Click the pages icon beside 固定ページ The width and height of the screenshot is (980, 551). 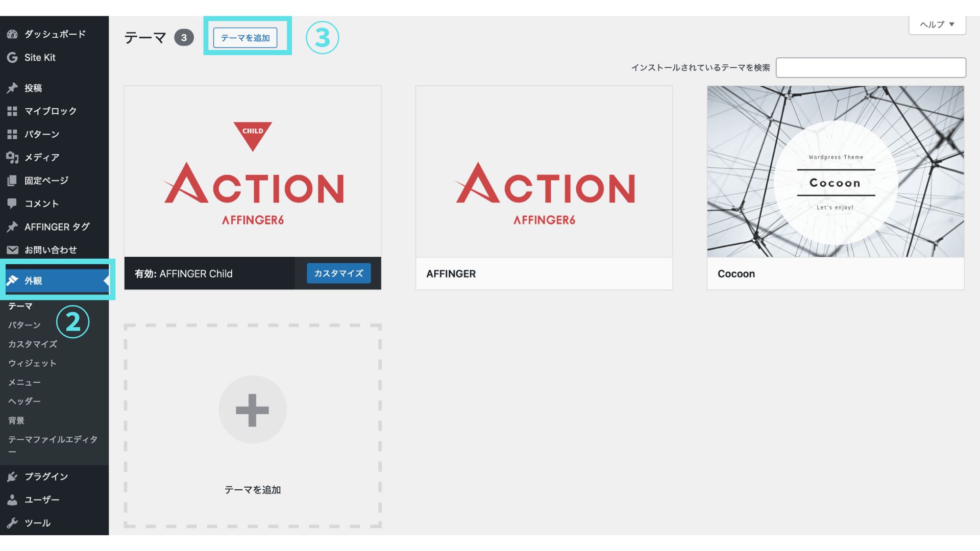coord(12,181)
